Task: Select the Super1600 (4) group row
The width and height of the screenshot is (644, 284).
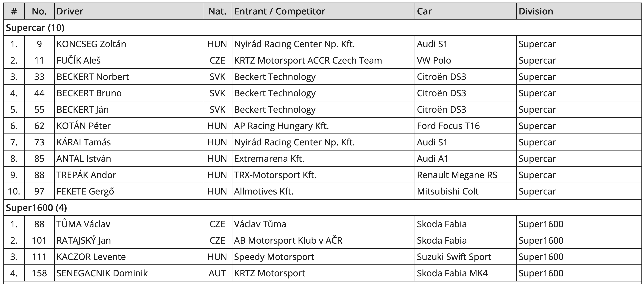Action: tap(37, 207)
